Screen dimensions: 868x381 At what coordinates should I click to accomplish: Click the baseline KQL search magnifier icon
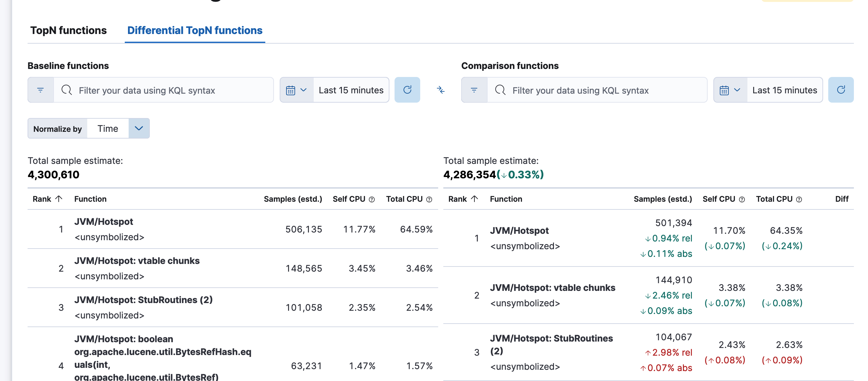pyautogui.click(x=66, y=90)
